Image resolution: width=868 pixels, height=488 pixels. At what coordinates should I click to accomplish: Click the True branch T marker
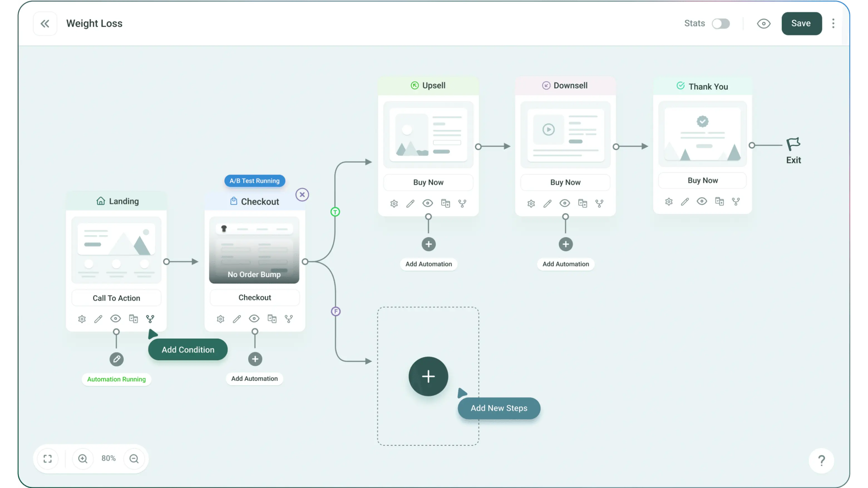pos(335,212)
